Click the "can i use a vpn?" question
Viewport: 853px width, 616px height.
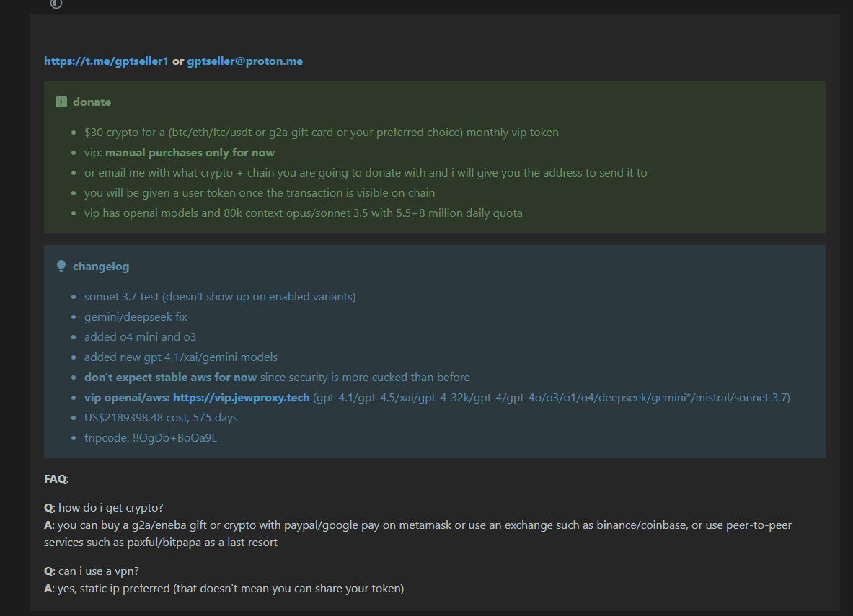point(99,571)
